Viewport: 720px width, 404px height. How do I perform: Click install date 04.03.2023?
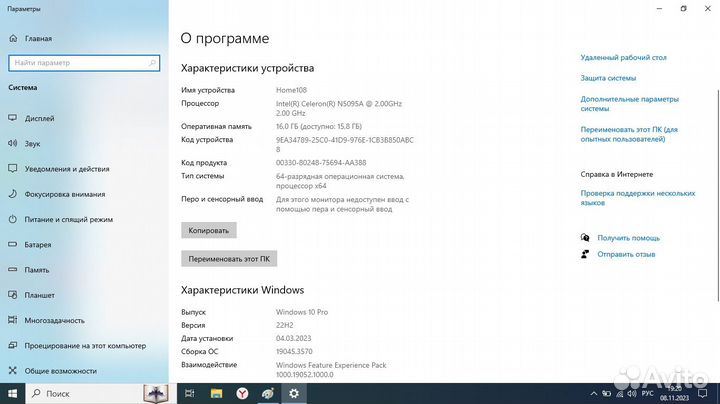point(293,338)
